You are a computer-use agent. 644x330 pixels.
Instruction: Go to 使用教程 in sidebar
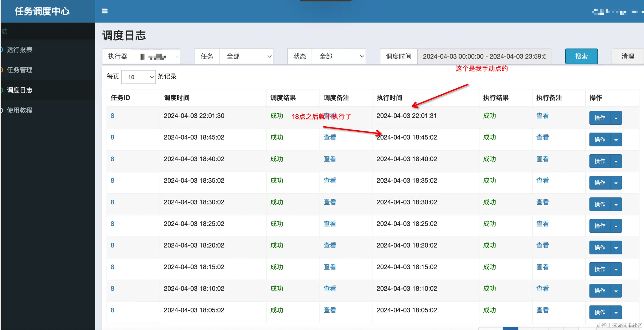(19, 110)
